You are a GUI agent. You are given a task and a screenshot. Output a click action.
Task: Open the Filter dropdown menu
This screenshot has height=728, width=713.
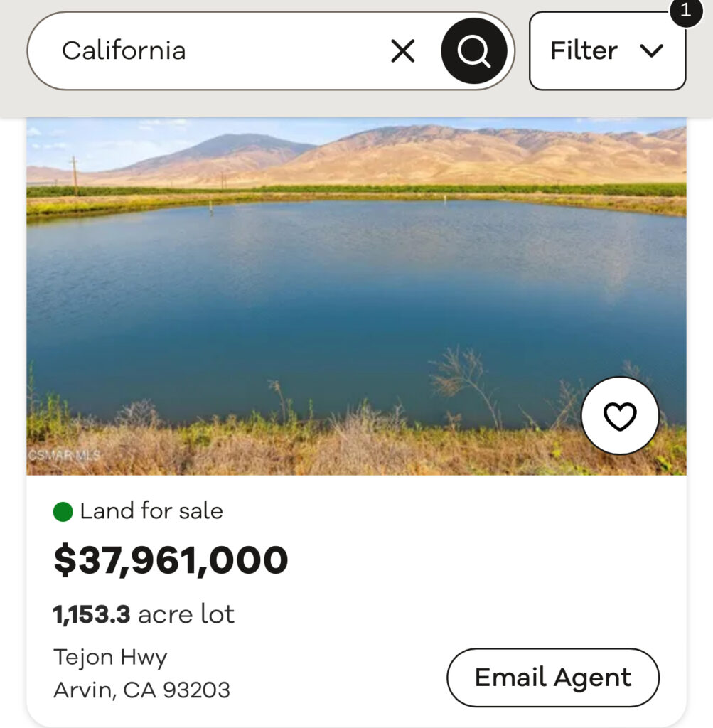[x=607, y=51]
